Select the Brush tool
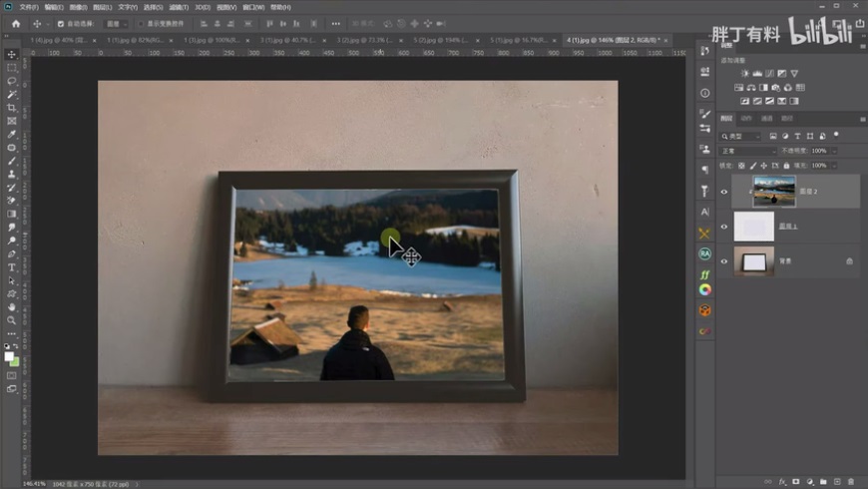Image resolution: width=868 pixels, height=489 pixels. tap(11, 161)
